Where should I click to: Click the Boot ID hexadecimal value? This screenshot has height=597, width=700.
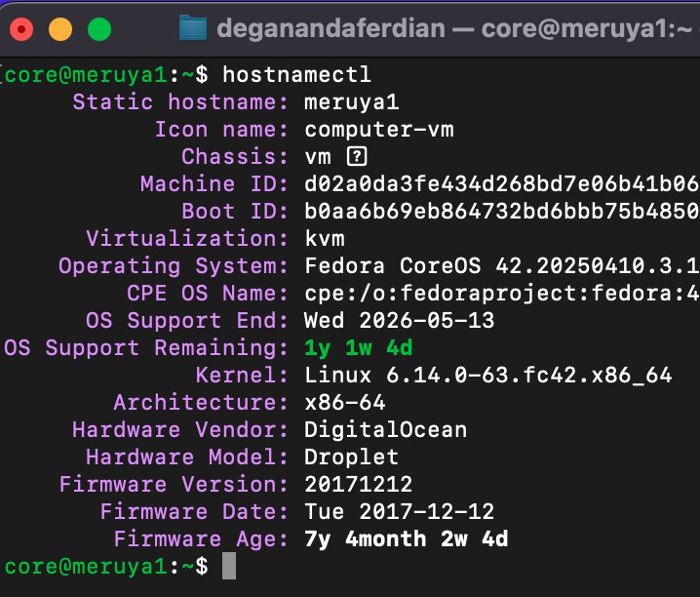[x=502, y=212]
